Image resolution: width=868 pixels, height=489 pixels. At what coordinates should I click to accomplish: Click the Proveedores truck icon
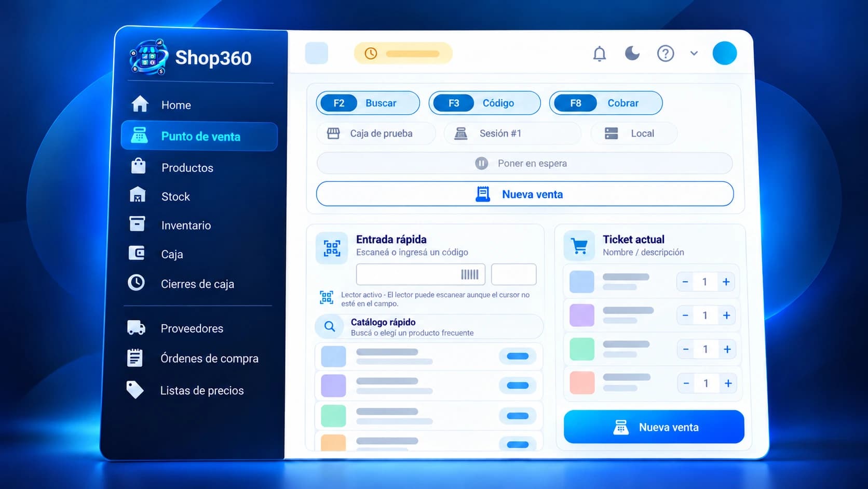[x=137, y=327]
